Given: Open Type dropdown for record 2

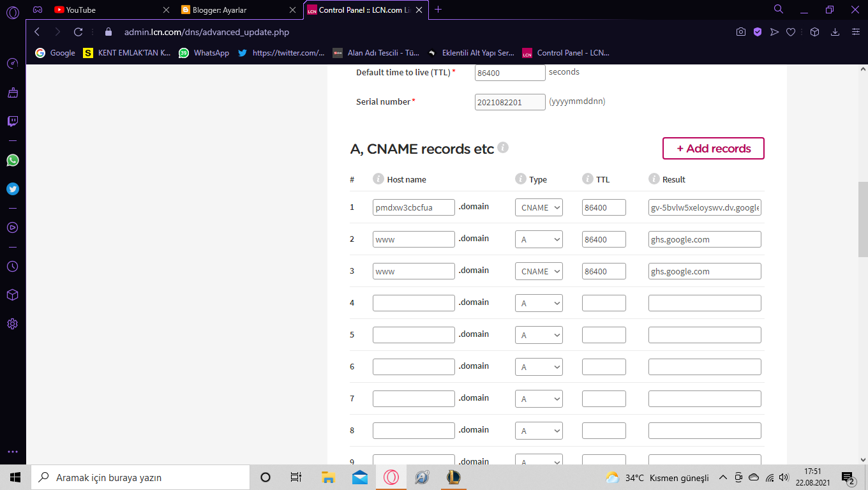Looking at the screenshot, I should point(539,239).
